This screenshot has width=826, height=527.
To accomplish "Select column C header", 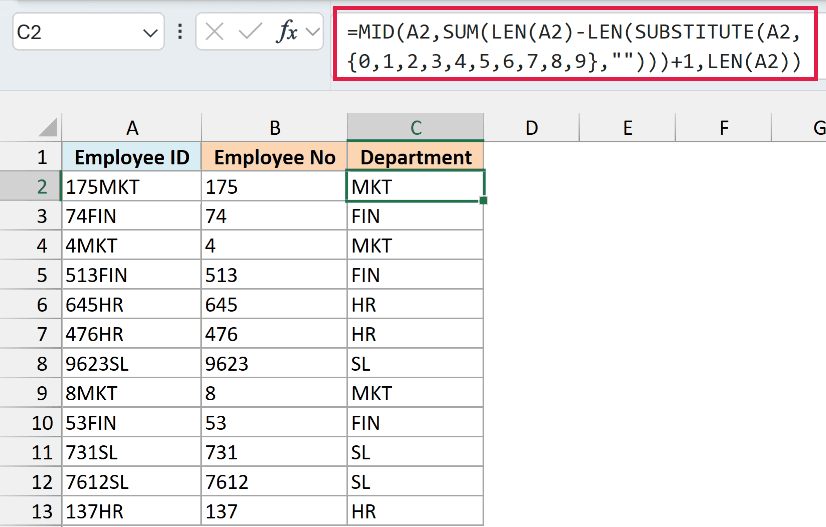I will 416,128.
